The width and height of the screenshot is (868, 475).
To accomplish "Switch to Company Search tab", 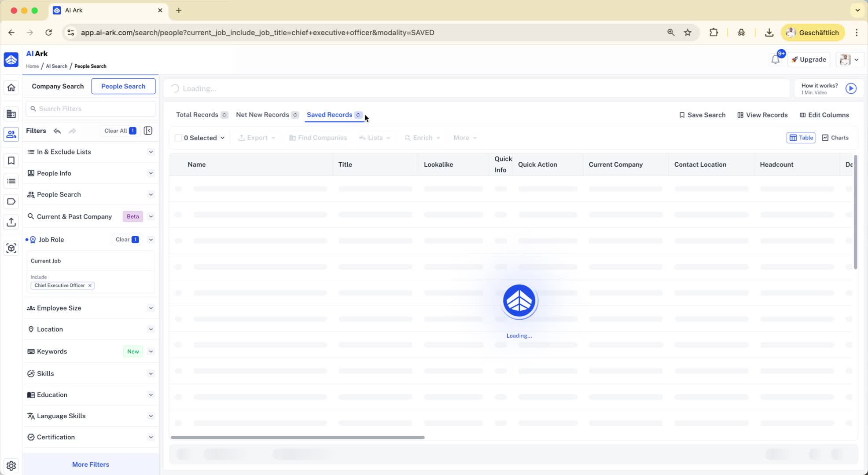I will [58, 86].
